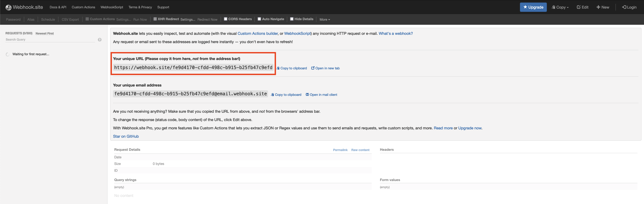Open the request Permalink
The image size is (644, 204).
tap(340, 150)
